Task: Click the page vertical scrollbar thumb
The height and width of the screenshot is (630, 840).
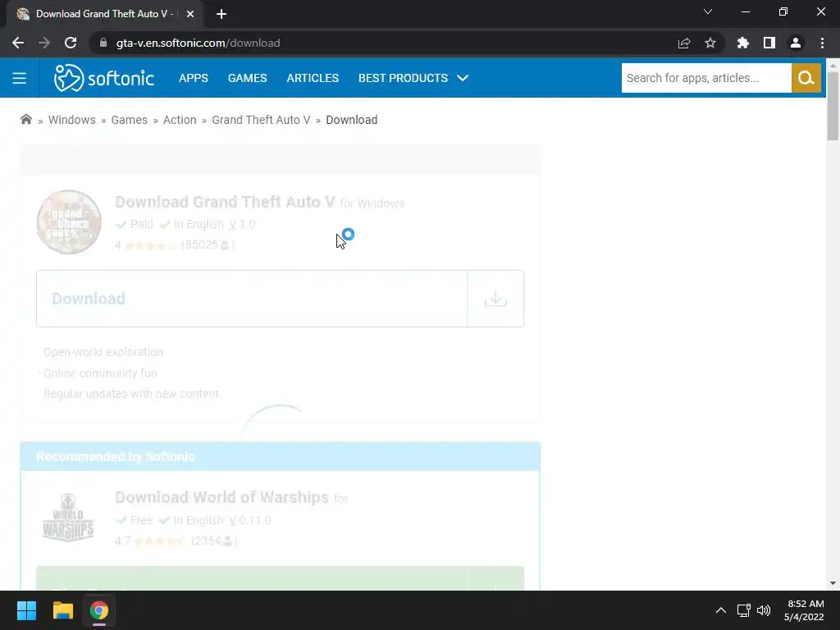Action: click(833, 106)
